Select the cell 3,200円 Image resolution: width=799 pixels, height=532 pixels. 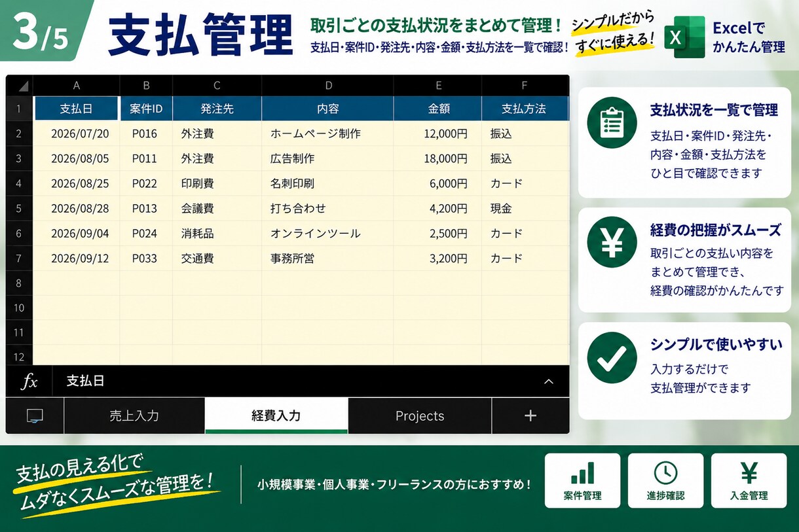coord(437,258)
